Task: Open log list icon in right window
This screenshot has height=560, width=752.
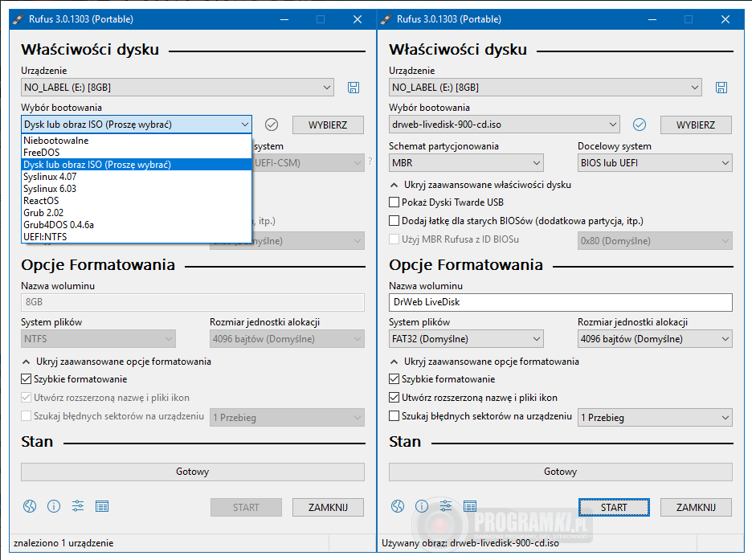Action: pos(470,506)
